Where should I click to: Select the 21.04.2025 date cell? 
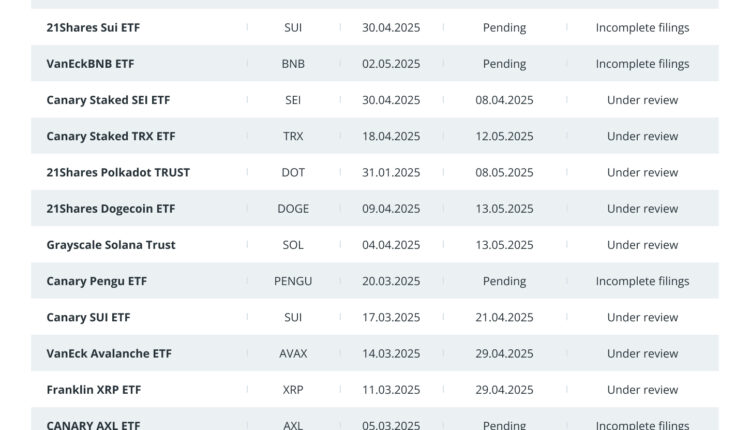(504, 317)
